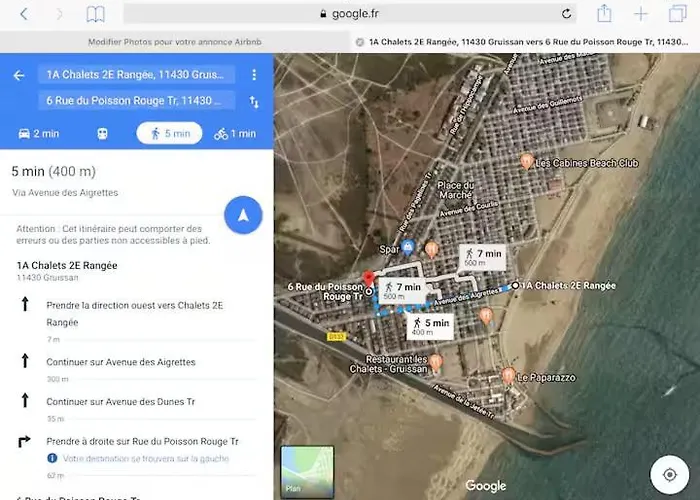Select the car 2 min travel mode

[39, 134]
